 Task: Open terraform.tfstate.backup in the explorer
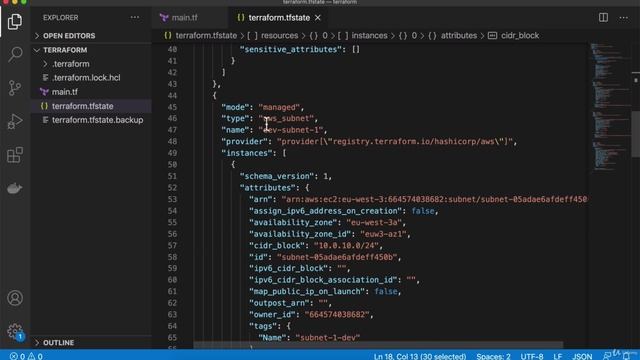tap(97, 120)
